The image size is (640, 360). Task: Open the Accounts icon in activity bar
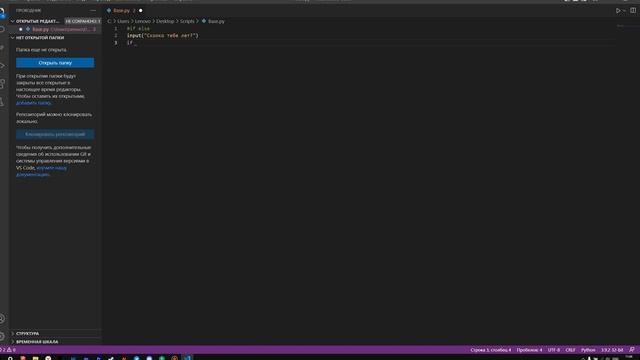coord(2,318)
